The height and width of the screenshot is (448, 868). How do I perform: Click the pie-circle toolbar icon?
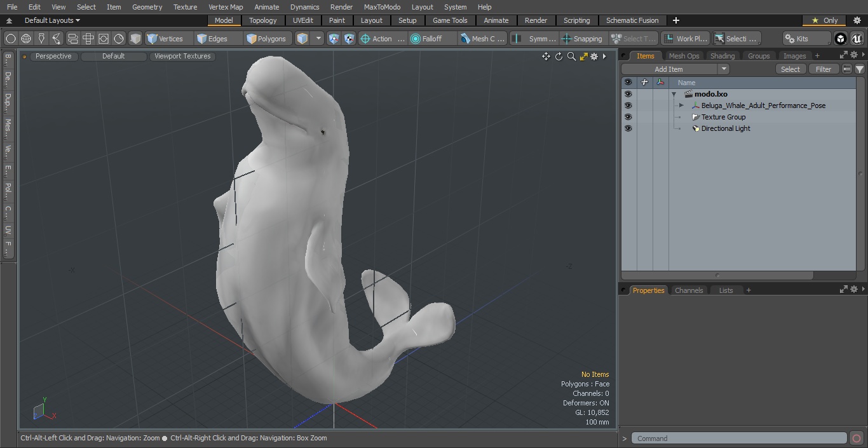click(119, 39)
